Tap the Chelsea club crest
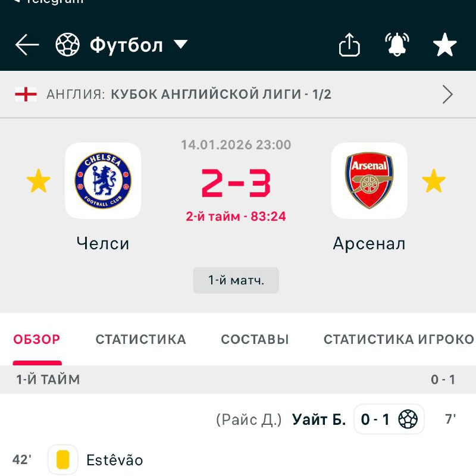 point(103,181)
